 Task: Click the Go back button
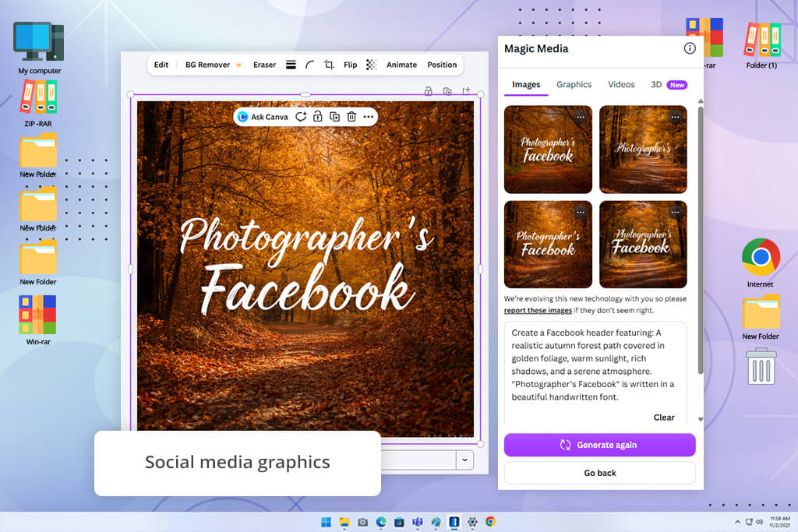pos(599,473)
